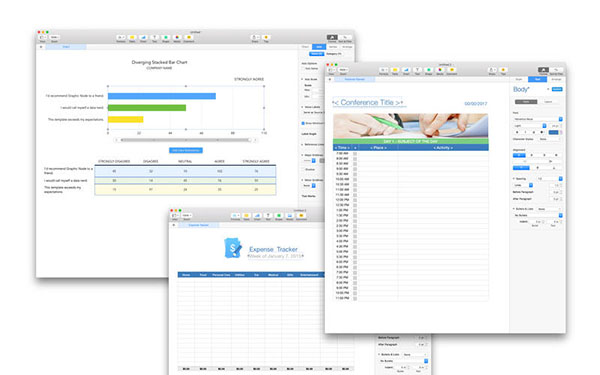The width and height of the screenshot is (600, 375).
Task: Click Chart icon in conference window toolbar
Action: tap(406, 70)
